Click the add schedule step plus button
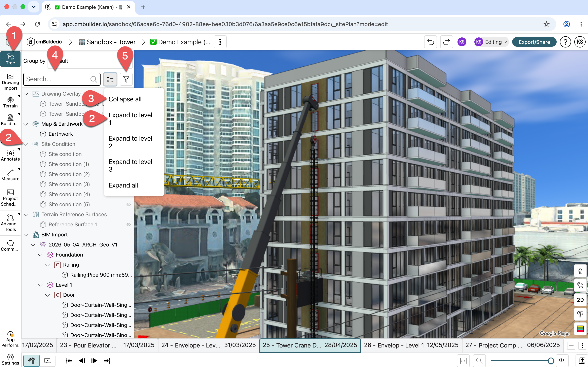The width and height of the screenshot is (588, 367). coord(571,346)
